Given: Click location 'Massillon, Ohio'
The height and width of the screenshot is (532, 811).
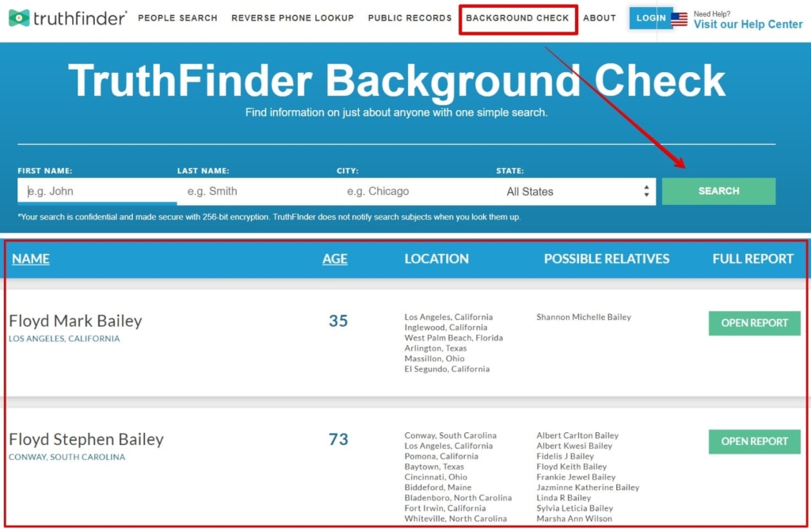Looking at the screenshot, I should click(435, 359).
